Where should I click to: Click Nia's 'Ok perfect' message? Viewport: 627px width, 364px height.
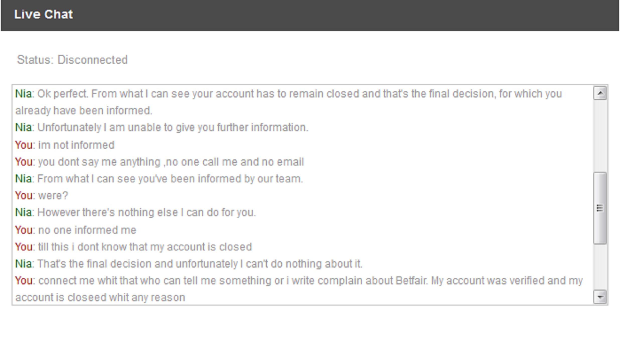click(288, 102)
